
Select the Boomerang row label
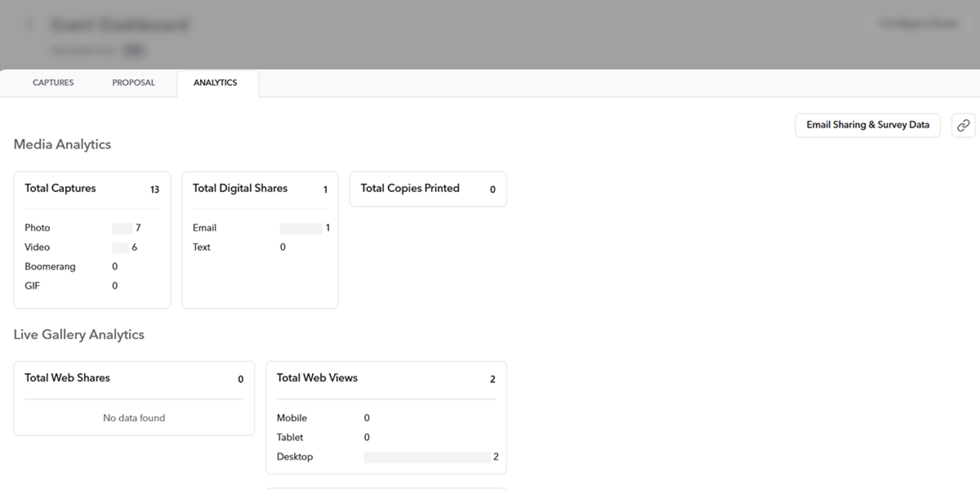[x=50, y=267]
